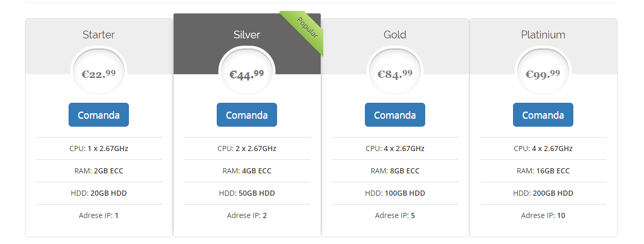The height and width of the screenshot is (244, 644).
Task: Click Starter CPU 1 x 2.67GHz row
Action: (x=99, y=148)
